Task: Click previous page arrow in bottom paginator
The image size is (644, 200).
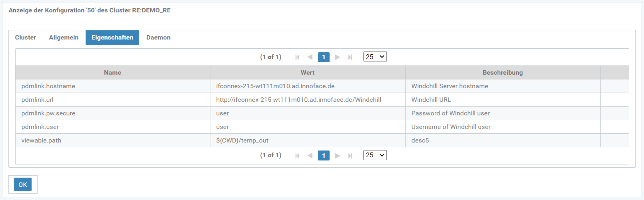Action: [x=310, y=156]
